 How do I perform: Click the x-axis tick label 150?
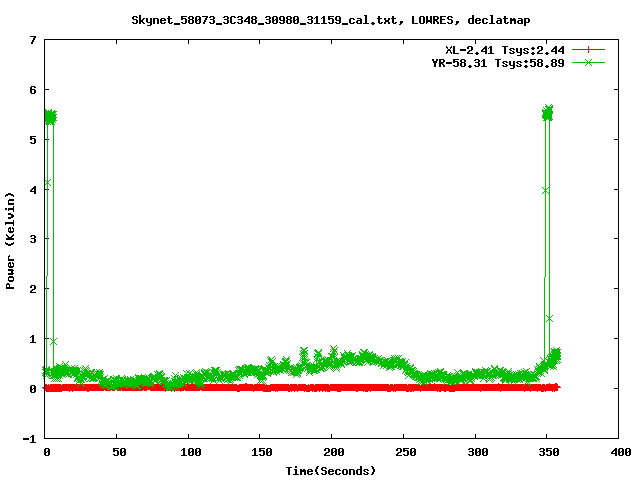(x=262, y=452)
